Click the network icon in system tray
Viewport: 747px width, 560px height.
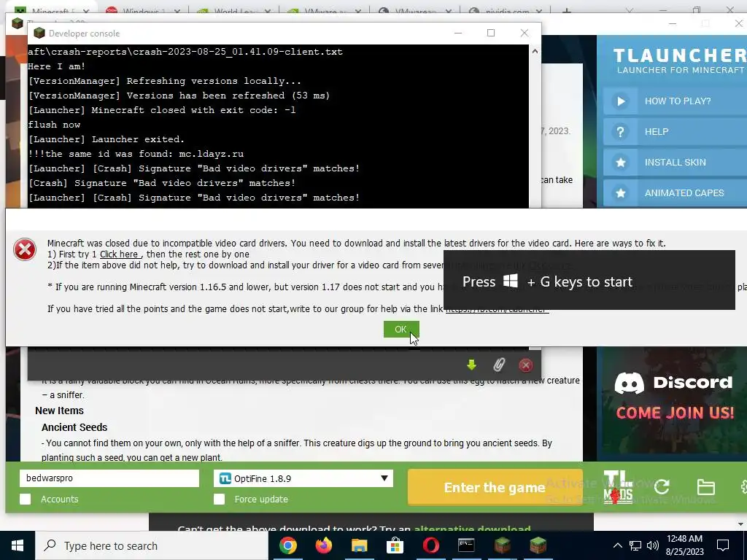click(x=635, y=545)
